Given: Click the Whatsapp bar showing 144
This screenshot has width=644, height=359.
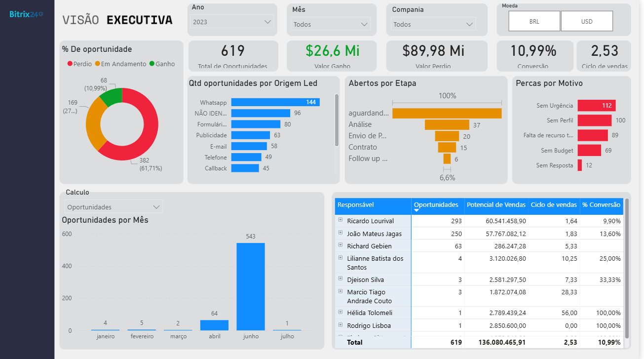Looking at the screenshot, I should [275, 102].
